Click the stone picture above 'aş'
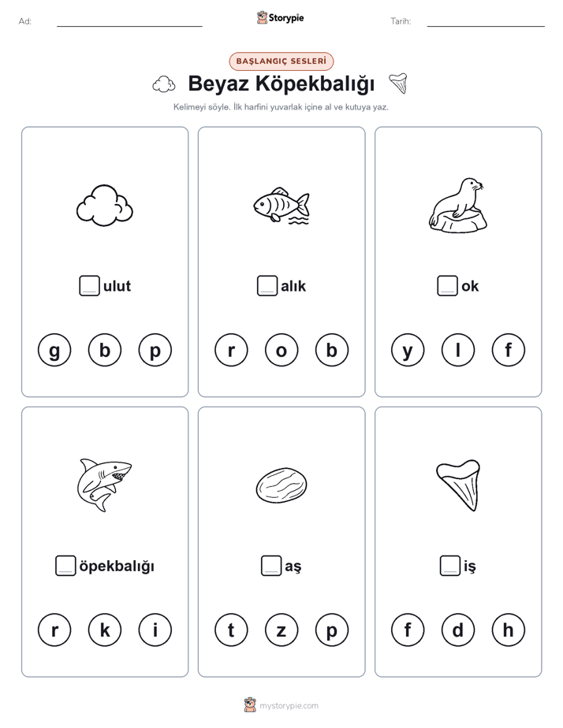 pos(281,485)
